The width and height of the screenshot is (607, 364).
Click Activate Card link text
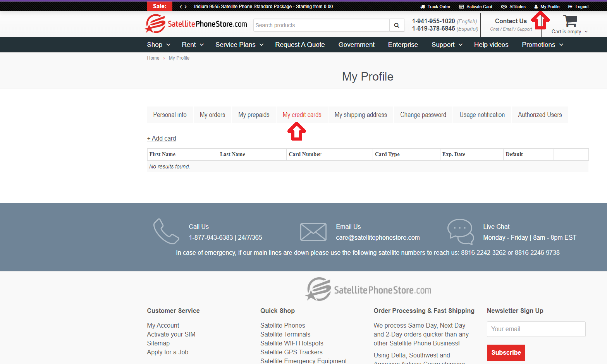pos(479,7)
